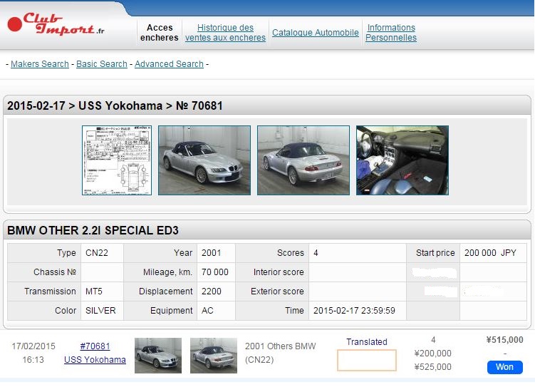Open the front view BMW photo
Viewport: 535px width, 392px height.
coord(204,160)
